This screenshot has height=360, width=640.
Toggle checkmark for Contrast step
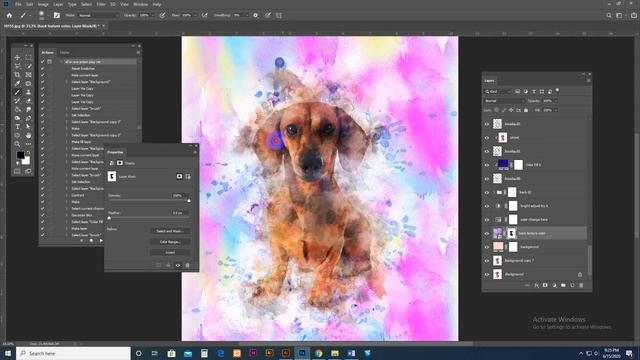point(42,195)
